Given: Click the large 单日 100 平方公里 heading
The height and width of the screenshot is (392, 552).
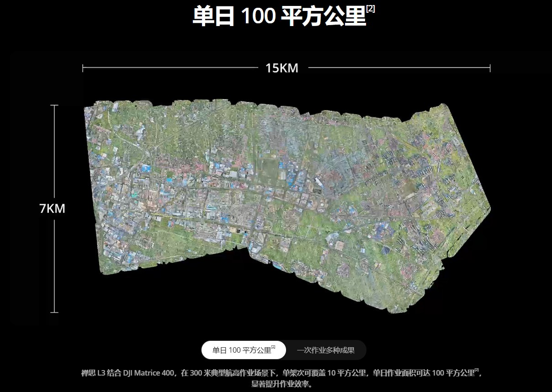Looking at the screenshot, I should [279, 16].
